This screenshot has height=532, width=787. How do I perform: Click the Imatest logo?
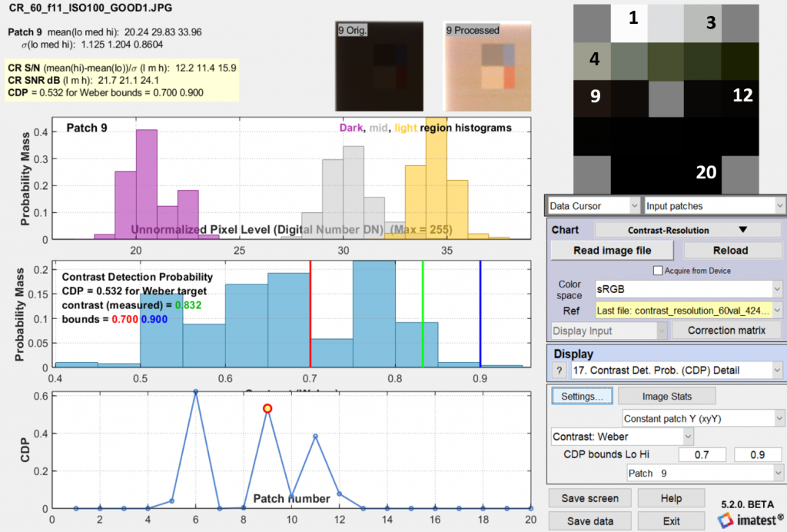750,520
